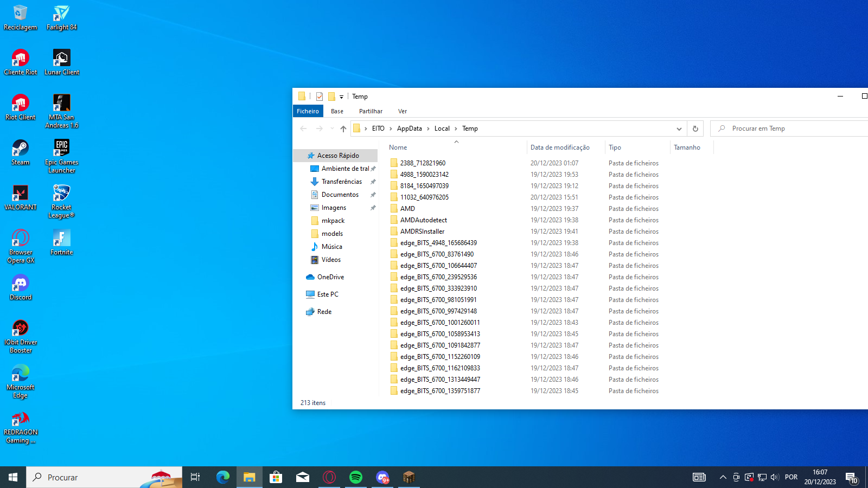
Task: Switch to the Partilhar ribbon tab
Action: (371, 111)
